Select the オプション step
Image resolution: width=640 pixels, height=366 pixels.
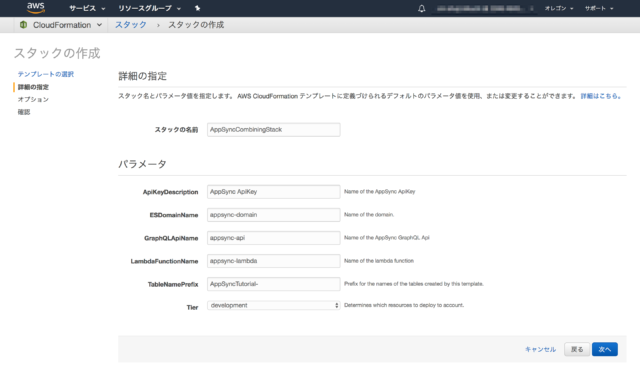click(33, 99)
